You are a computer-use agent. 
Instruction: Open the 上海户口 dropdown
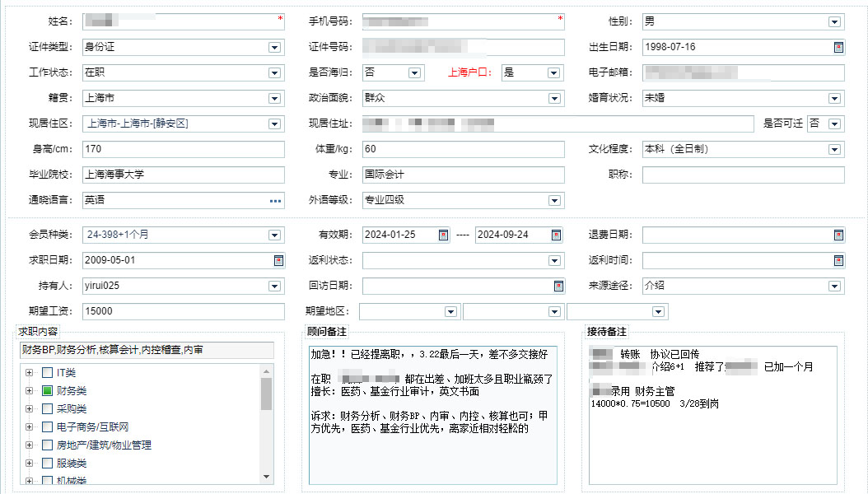pyautogui.click(x=553, y=73)
